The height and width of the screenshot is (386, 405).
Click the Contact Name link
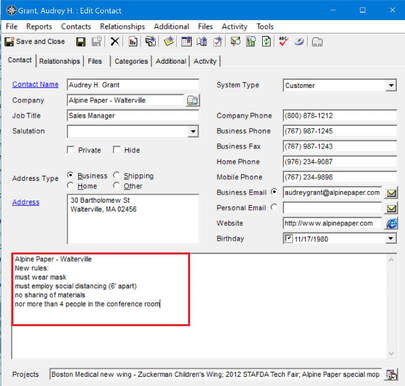point(35,85)
